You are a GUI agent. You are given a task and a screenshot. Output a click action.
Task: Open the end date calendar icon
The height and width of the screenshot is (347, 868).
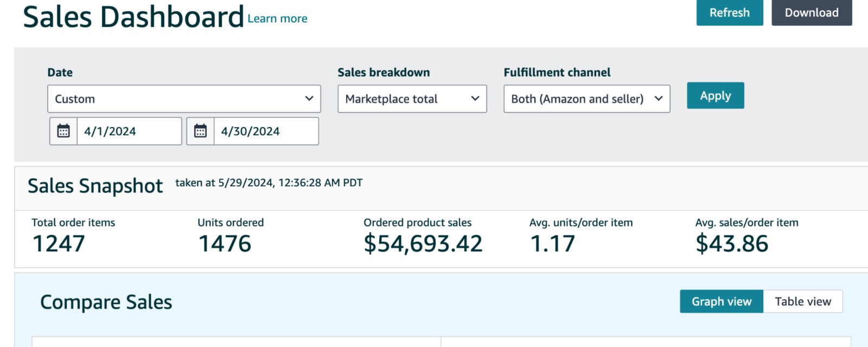pyautogui.click(x=200, y=131)
